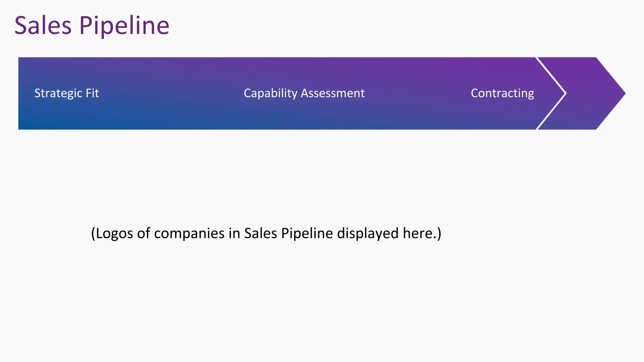The width and height of the screenshot is (644, 362).
Task: Select the Strategic Fit stage label
Action: pos(67,93)
